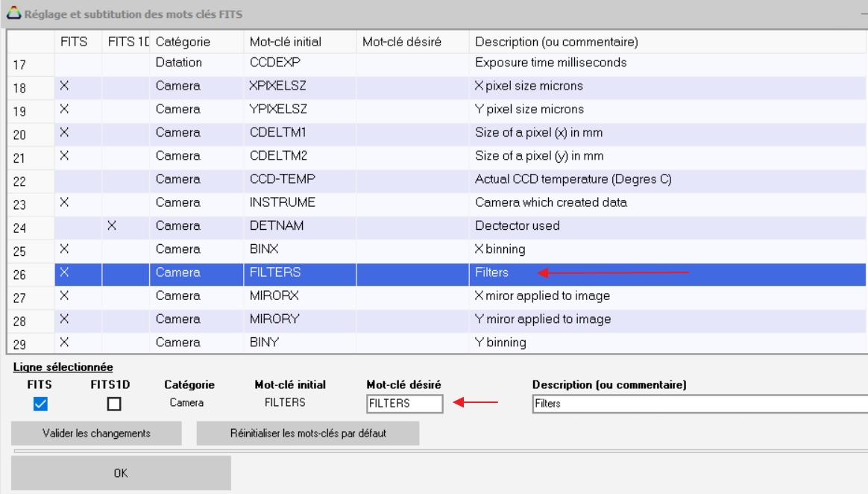Screen dimensions: 868x494
Task: Enable the FITS1D checkbox
Action: coord(113,404)
